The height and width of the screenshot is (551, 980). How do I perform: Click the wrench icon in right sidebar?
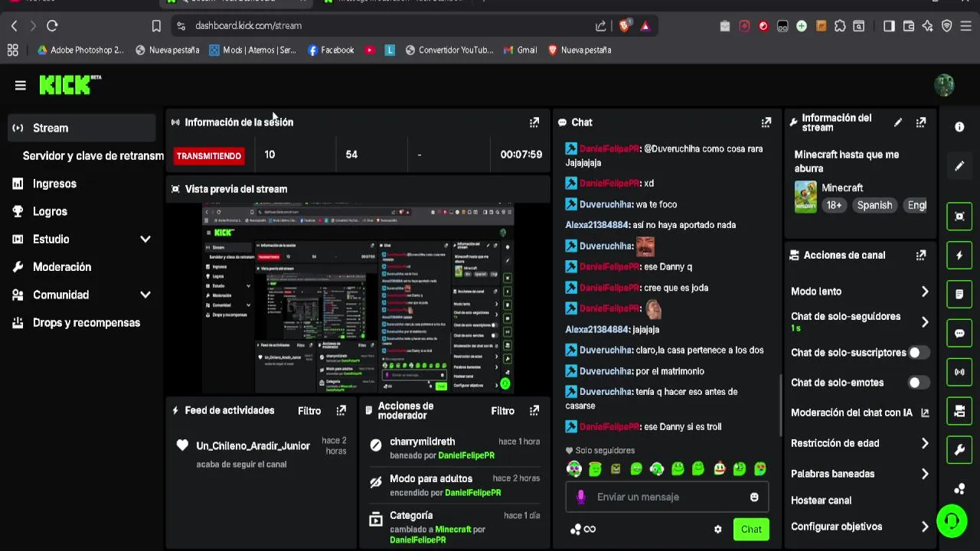(959, 450)
